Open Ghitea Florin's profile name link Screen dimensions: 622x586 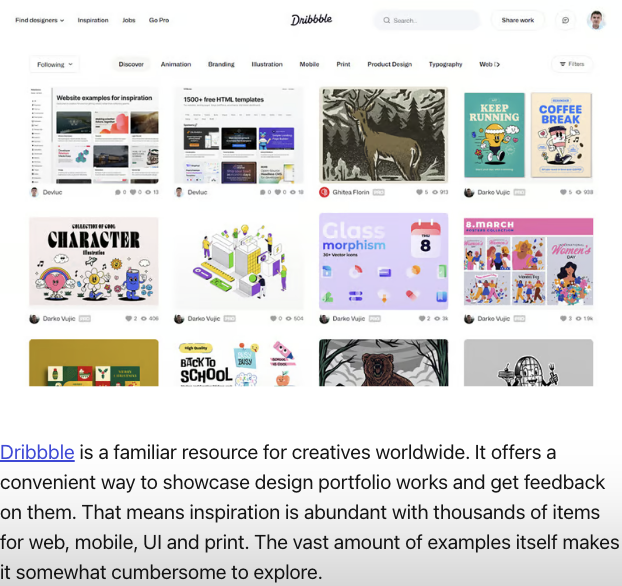(351, 192)
